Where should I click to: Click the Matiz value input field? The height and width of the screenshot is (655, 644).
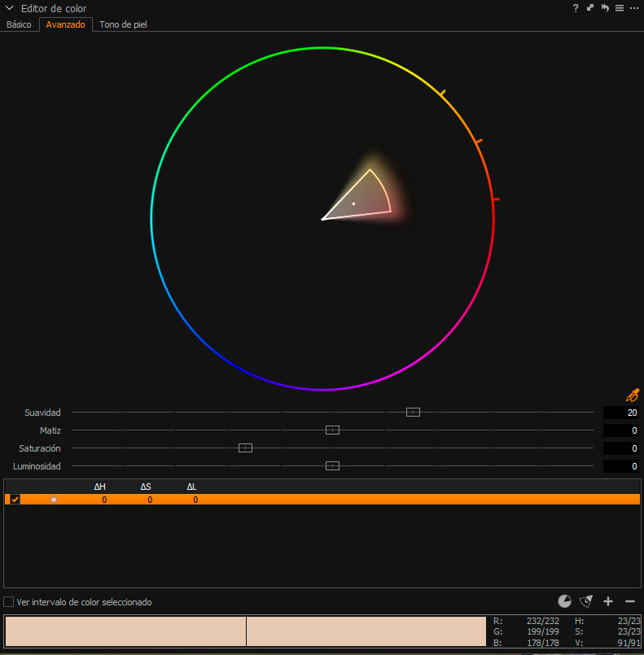coord(621,430)
